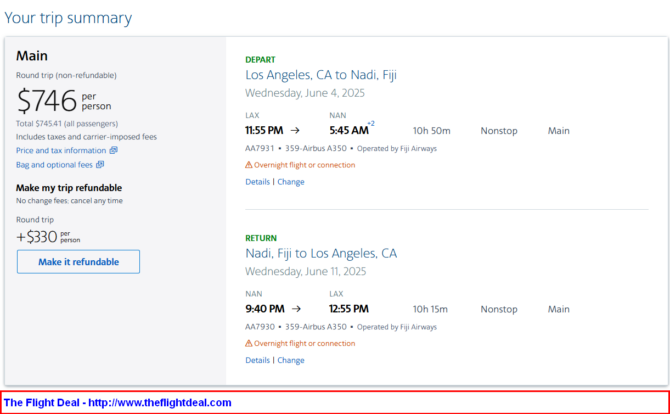Viewport: 670px width, 414px height.
Task: Open the Bag and optional fees link
Action: click(x=54, y=164)
